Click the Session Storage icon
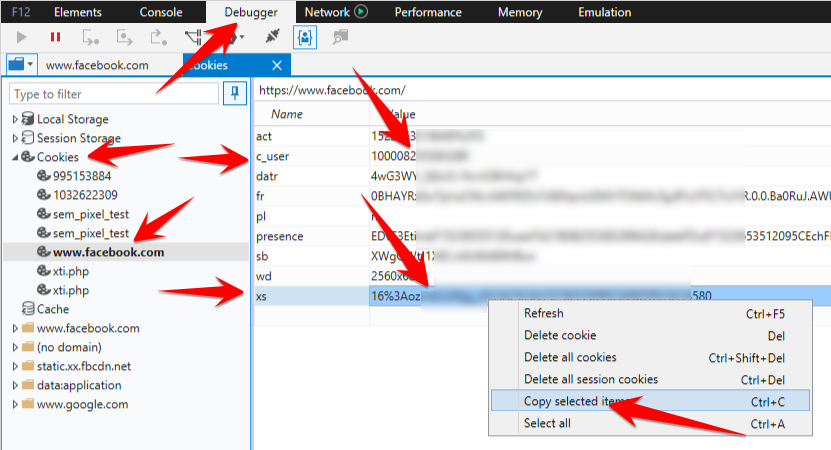Viewport: 831px width, 450px height. tap(28, 138)
